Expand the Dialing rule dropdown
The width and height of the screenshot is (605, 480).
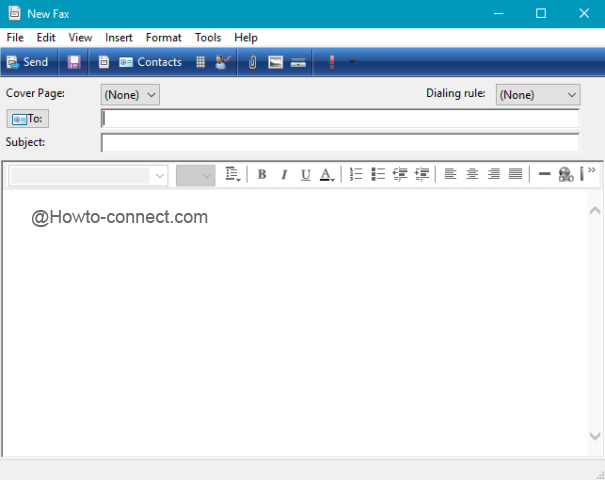pos(538,95)
